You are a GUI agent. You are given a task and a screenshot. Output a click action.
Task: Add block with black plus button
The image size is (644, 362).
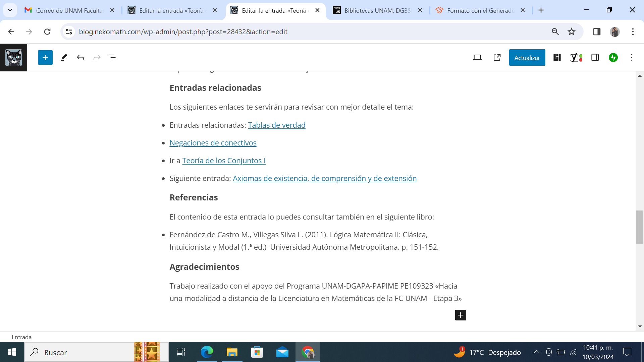(461, 315)
